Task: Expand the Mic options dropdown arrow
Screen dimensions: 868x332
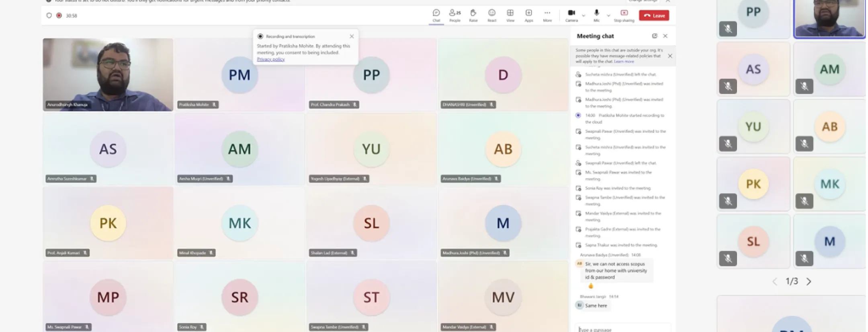Action: click(608, 16)
